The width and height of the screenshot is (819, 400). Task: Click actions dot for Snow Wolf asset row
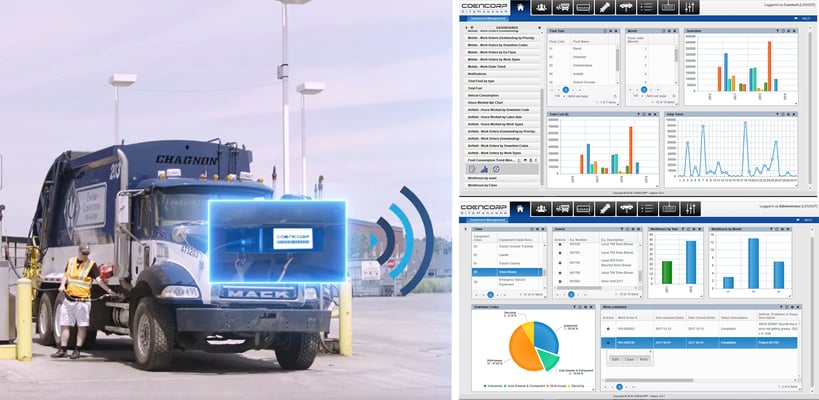pyautogui.click(x=560, y=281)
